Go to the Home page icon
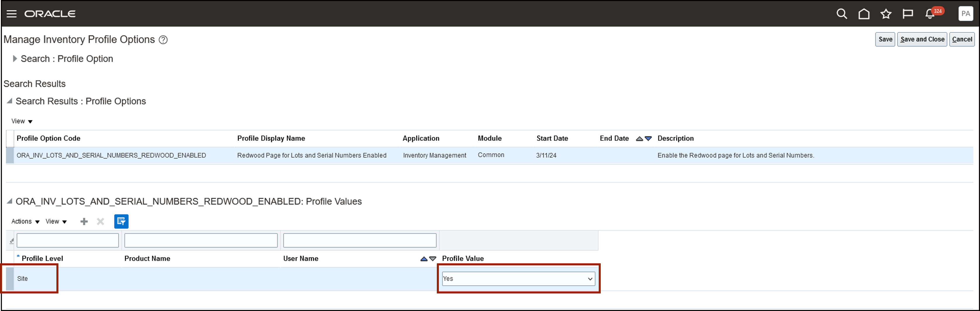The width and height of the screenshot is (980, 311). 864,14
